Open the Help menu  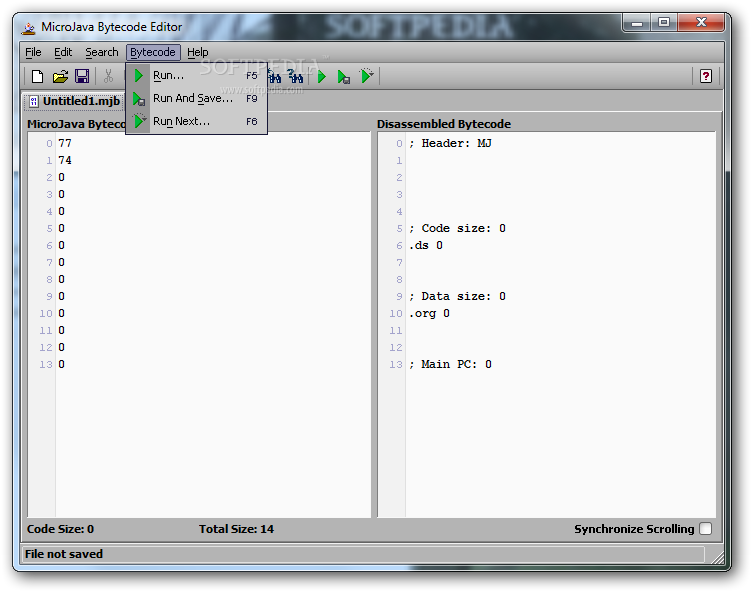198,52
